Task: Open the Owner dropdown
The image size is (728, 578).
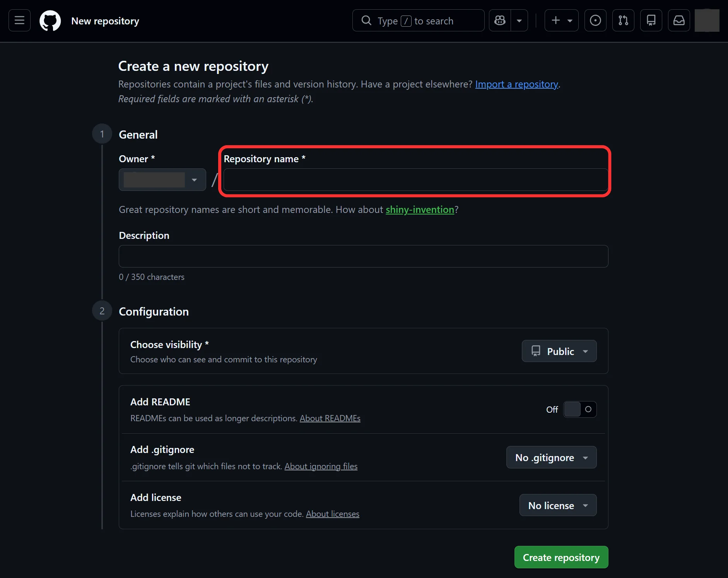Action: tap(162, 180)
